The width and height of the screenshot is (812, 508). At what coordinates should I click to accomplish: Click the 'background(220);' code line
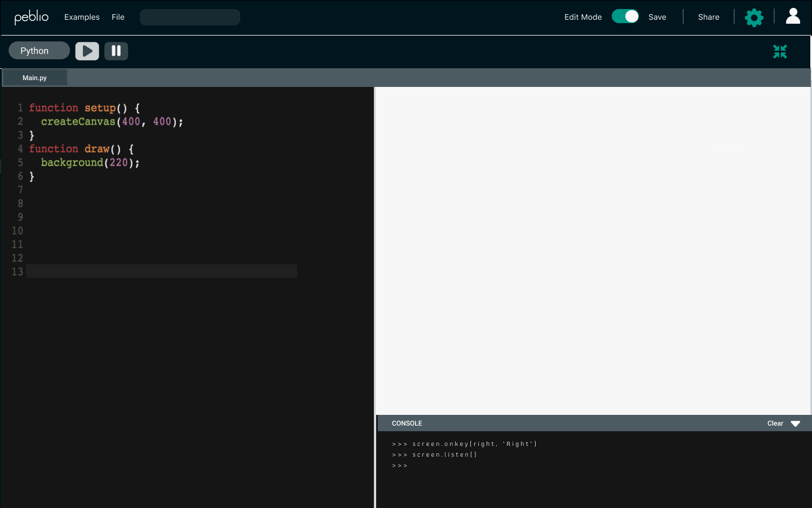point(90,163)
